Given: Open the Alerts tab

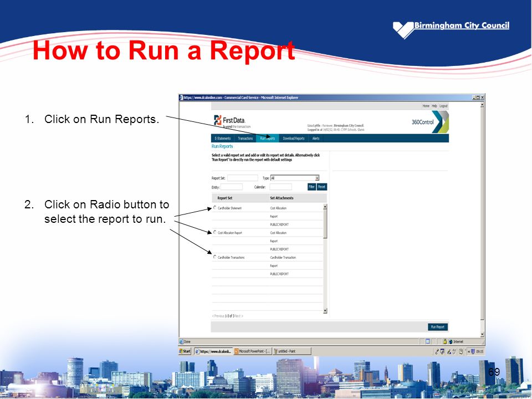Looking at the screenshot, I should click(316, 139).
